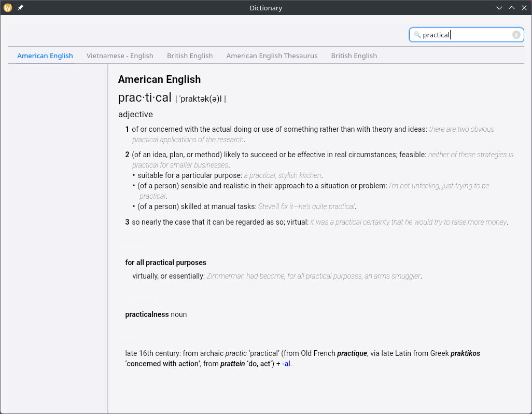
Task: Click the "Dictionary" title bar text
Action: tap(265, 8)
